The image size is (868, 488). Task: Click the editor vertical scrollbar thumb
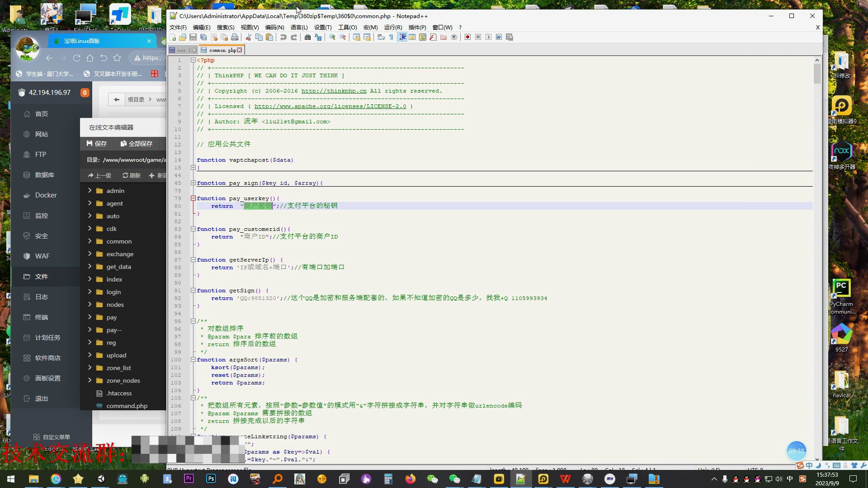(x=817, y=73)
